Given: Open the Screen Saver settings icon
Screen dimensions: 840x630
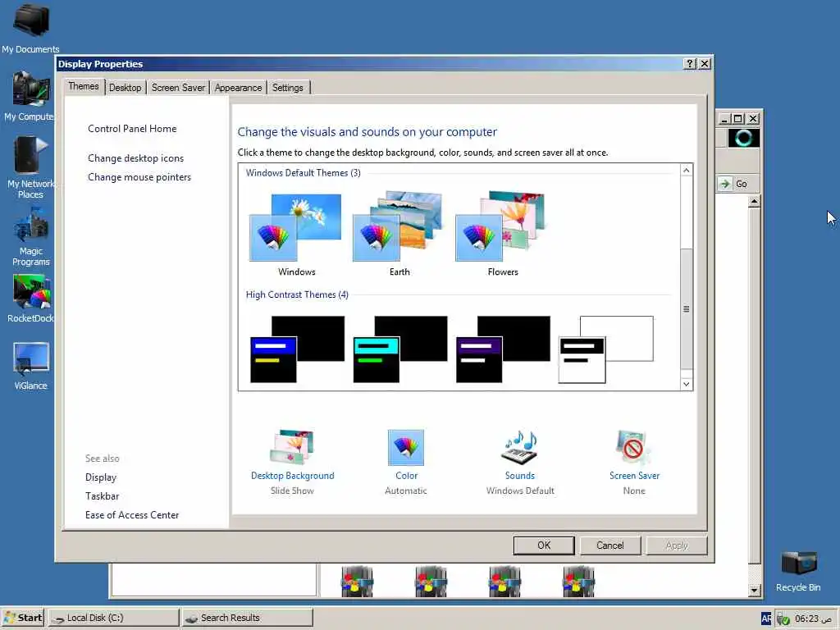Looking at the screenshot, I should pos(634,462).
